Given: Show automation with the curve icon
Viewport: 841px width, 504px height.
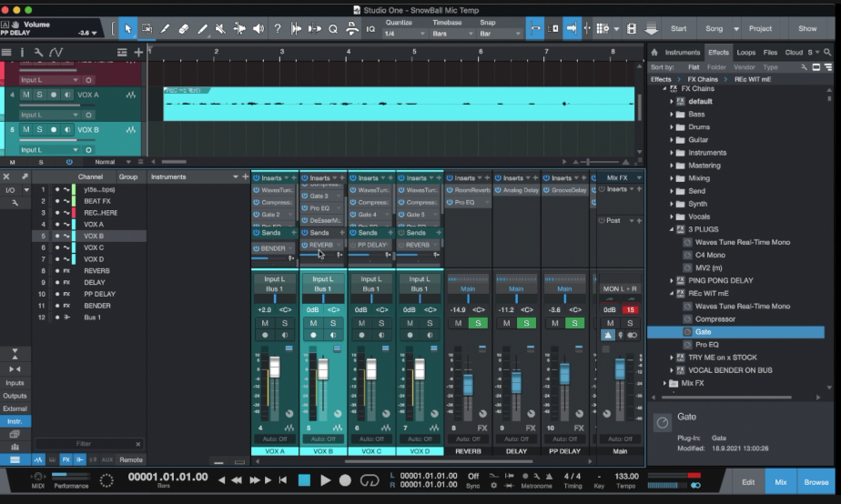Looking at the screenshot, I should point(56,52).
